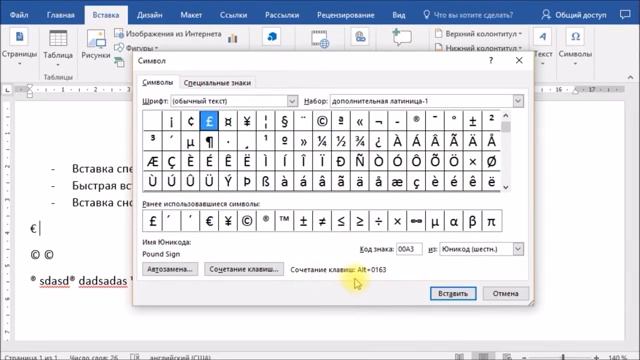Pick the ™ from recently used symbols

[x=284, y=221]
